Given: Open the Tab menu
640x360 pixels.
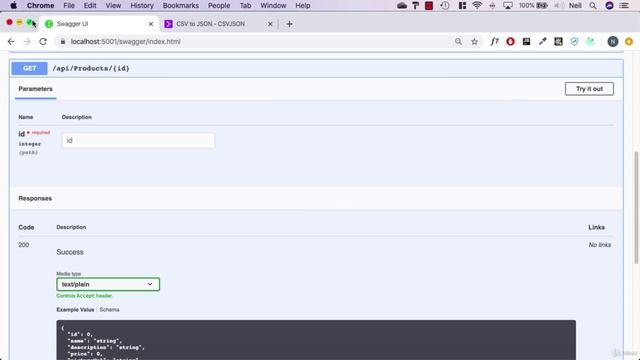Looking at the screenshot, I should pos(245,6).
